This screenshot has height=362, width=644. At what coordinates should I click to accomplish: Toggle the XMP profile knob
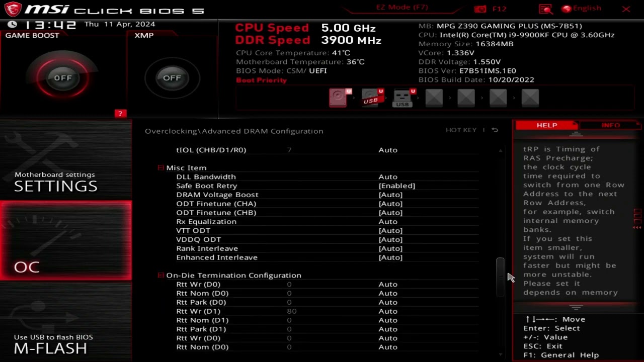(x=172, y=78)
